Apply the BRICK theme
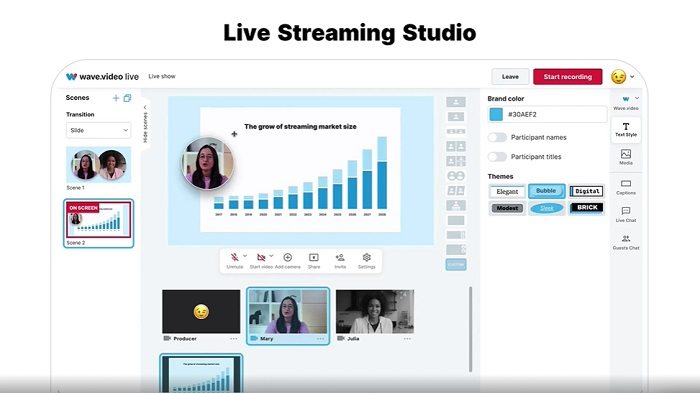The image size is (700, 393). click(x=587, y=208)
